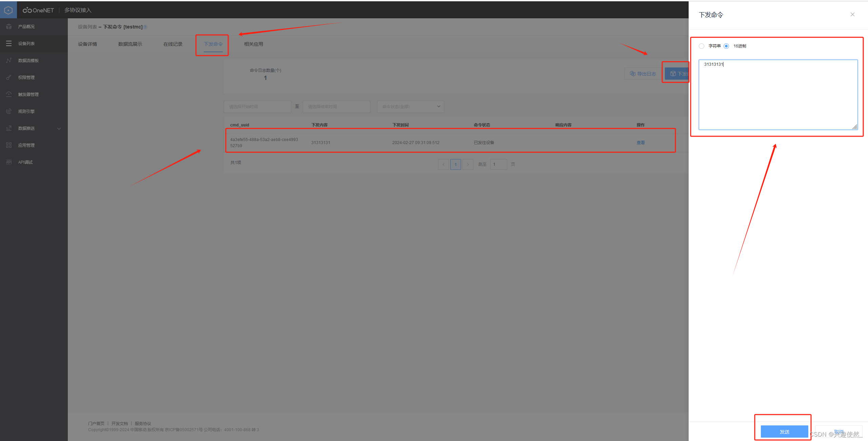This screenshot has width=868, height=441.
Task: Click the rules engine icon
Action: [x=9, y=111]
